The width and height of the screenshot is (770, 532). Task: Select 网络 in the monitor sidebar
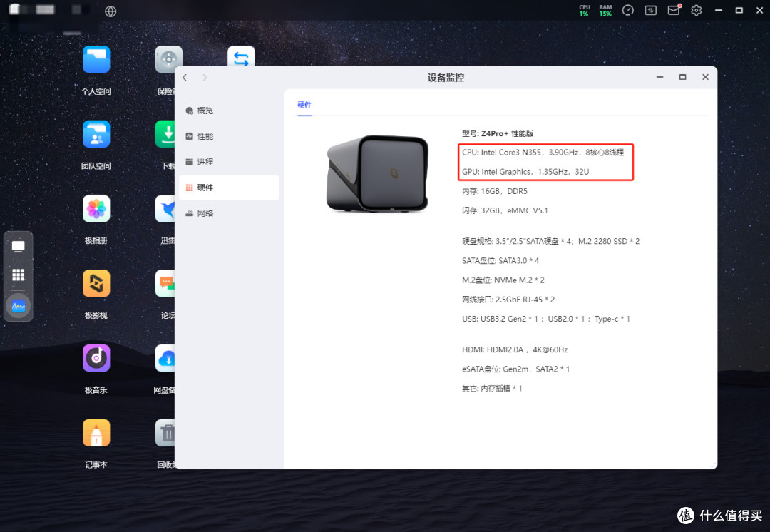(x=229, y=213)
